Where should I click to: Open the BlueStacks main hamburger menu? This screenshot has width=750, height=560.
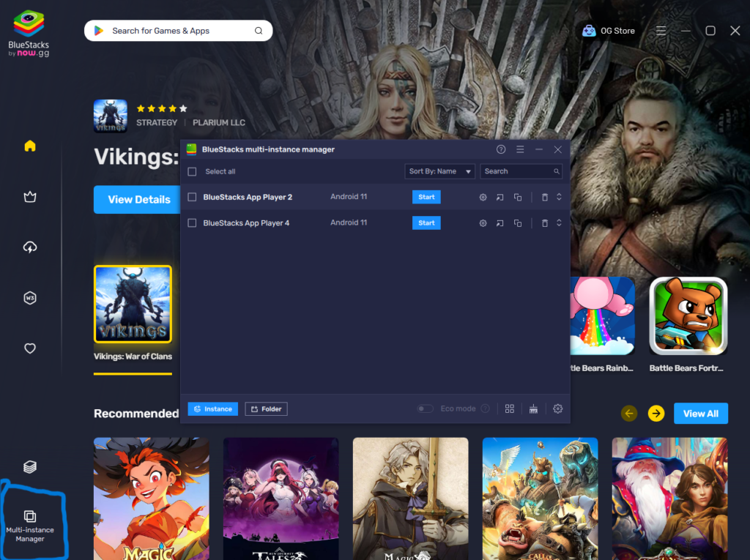point(661,31)
